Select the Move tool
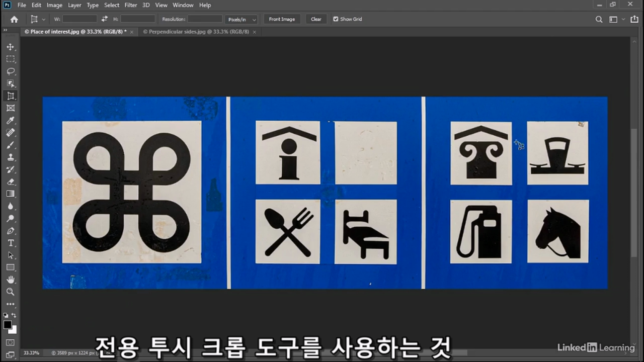644x362 pixels. (11, 47)
